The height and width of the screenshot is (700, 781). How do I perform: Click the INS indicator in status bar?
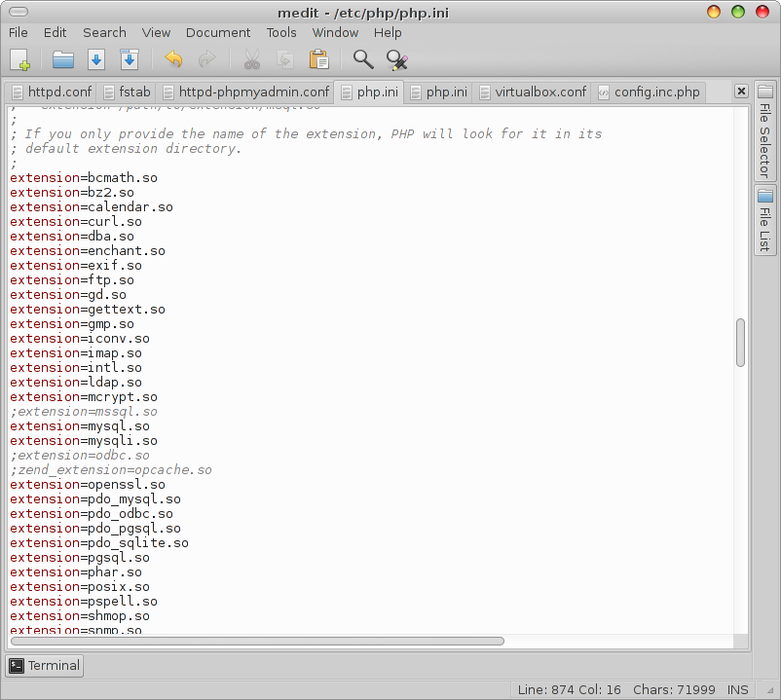(x=737, y=689)
